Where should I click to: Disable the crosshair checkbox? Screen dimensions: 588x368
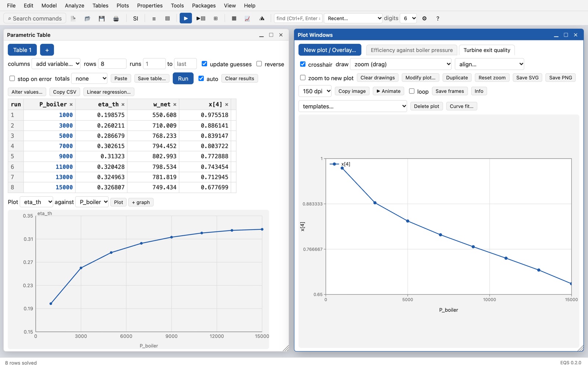(x=303, y=64)
